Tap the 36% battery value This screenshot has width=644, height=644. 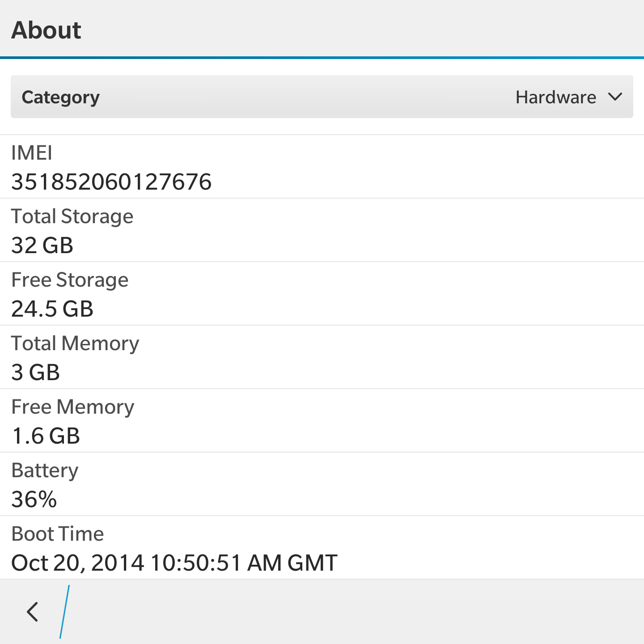[x=34, y=500]
